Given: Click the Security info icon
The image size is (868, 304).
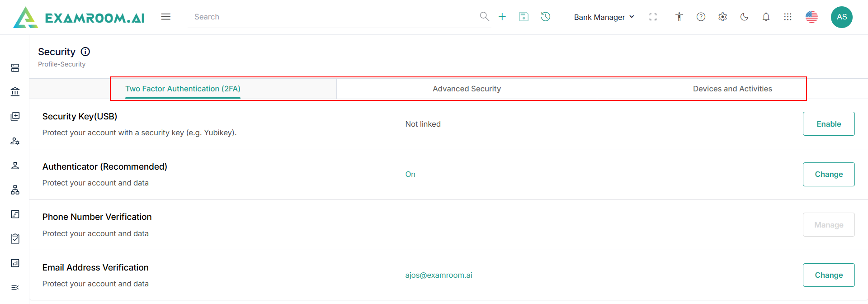Looking at the screenshot, I should 85,52.
